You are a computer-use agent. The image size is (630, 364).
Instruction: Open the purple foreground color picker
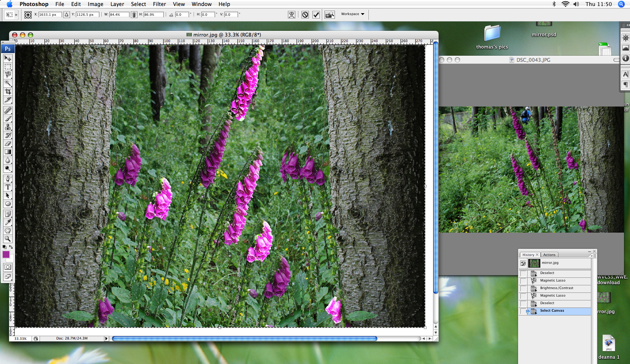[6, 254]
